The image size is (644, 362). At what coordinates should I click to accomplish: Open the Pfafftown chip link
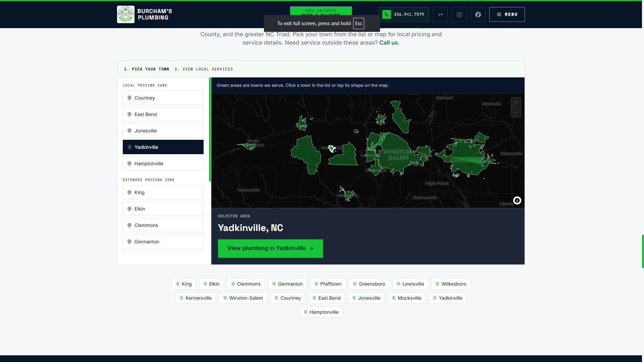coord(328,284)
